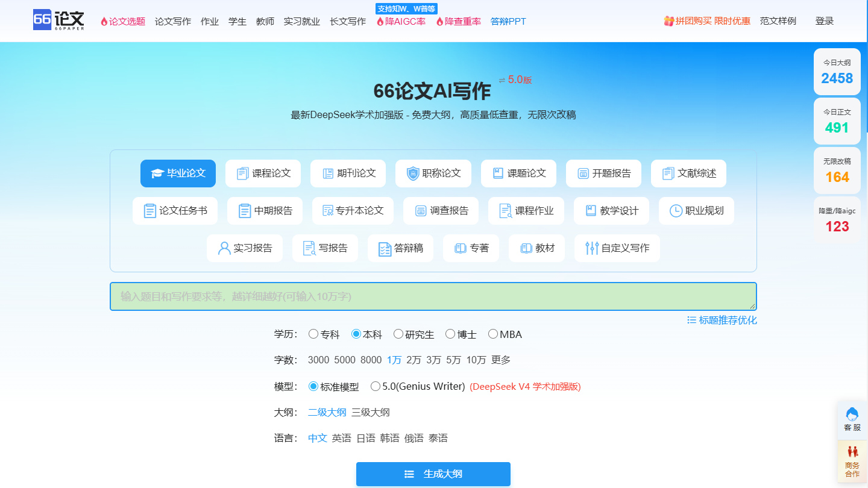Click the 职称论文 shield icon
This screenshot has width=868, height=488.
pyautogui.click(x=413, y=174)
